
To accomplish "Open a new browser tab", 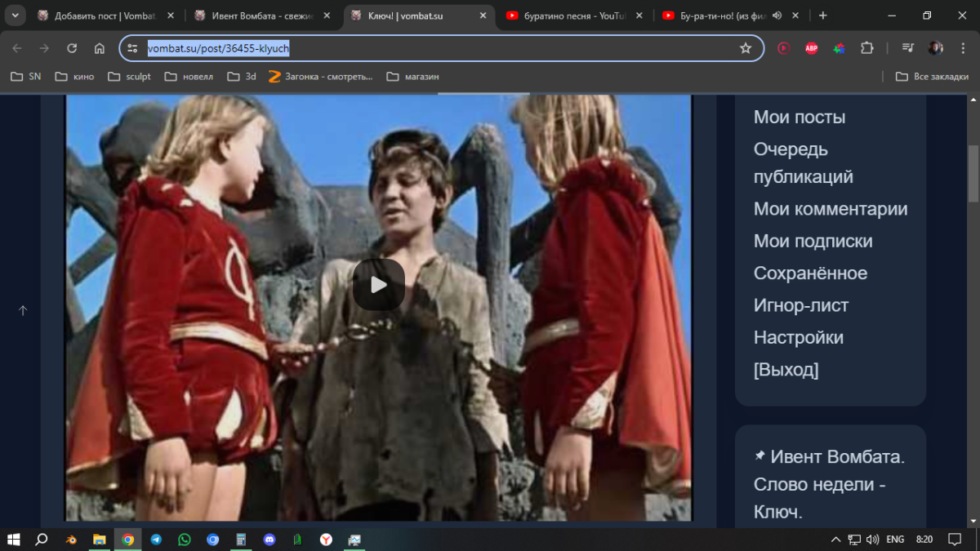I will pos(822,16).
